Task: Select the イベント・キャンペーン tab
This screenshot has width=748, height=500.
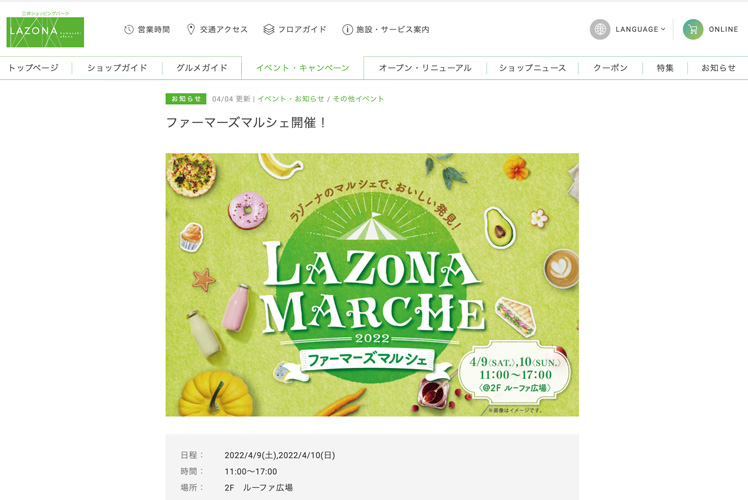Action: pyautogui.click(x=303, y=68)
